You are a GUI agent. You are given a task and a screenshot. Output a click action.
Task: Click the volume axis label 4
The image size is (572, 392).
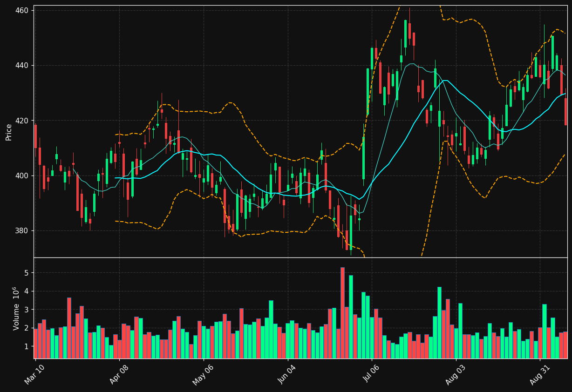tap(27, 291)
